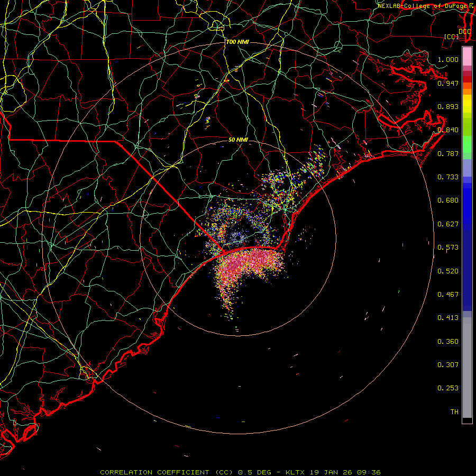Click the NEXLAB-College of DuPage header text
476x476 pixels.
[x=423, y=6]
